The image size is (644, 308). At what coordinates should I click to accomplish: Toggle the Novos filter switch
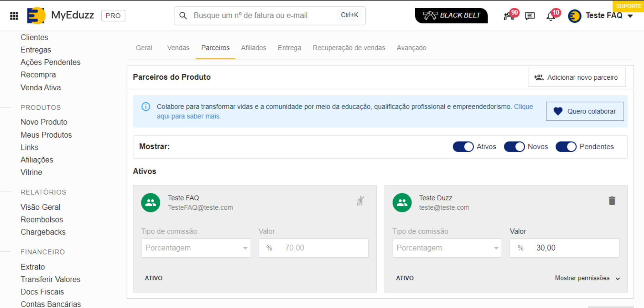(x=514, y=147)
